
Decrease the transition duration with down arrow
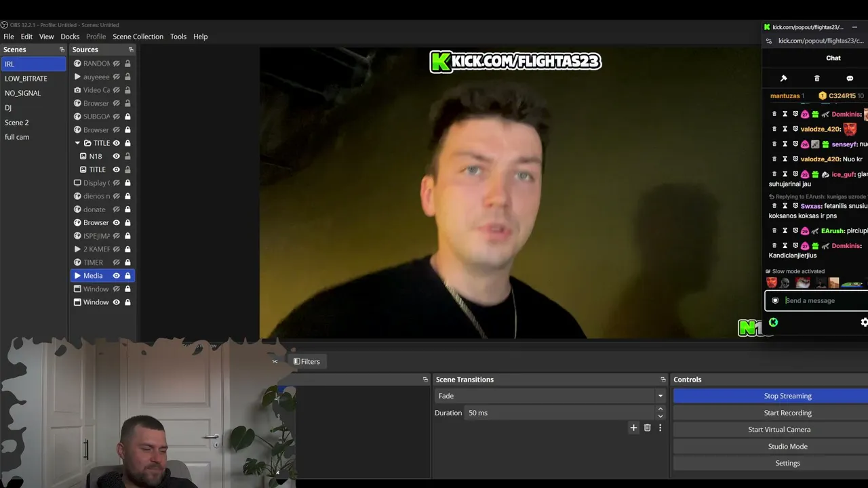[660, 416]
